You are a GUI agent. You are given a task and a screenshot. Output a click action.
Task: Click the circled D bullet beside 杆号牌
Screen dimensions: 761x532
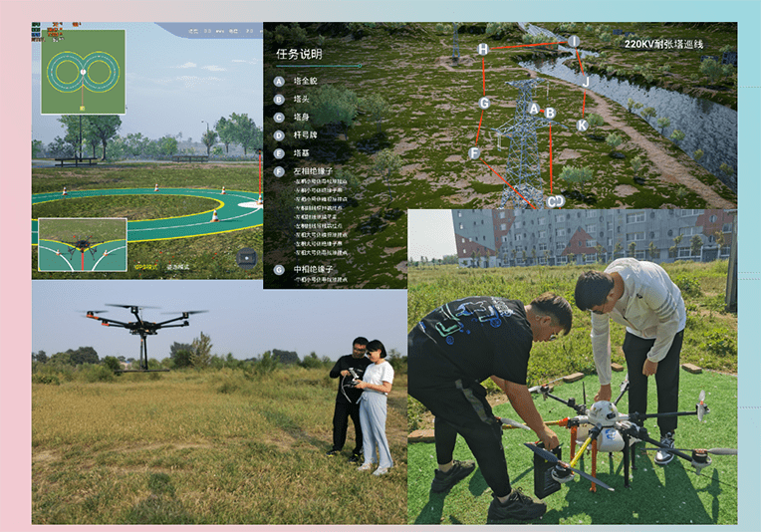coord(279,135)
